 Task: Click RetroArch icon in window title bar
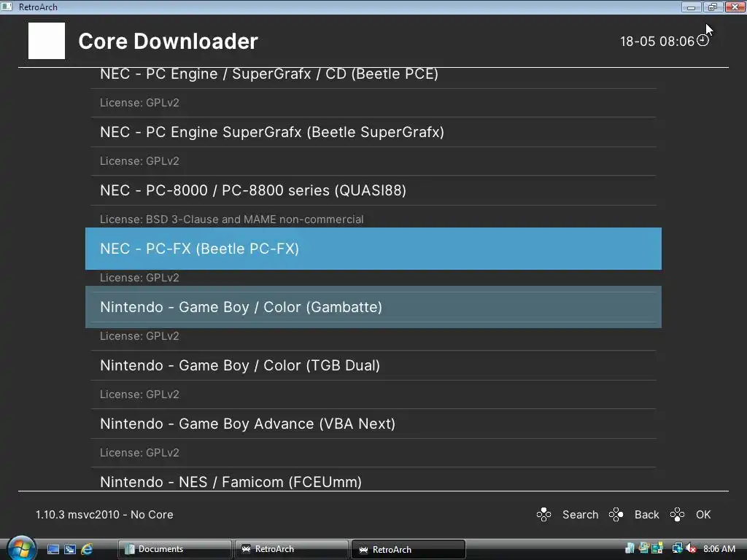(7, 7)
